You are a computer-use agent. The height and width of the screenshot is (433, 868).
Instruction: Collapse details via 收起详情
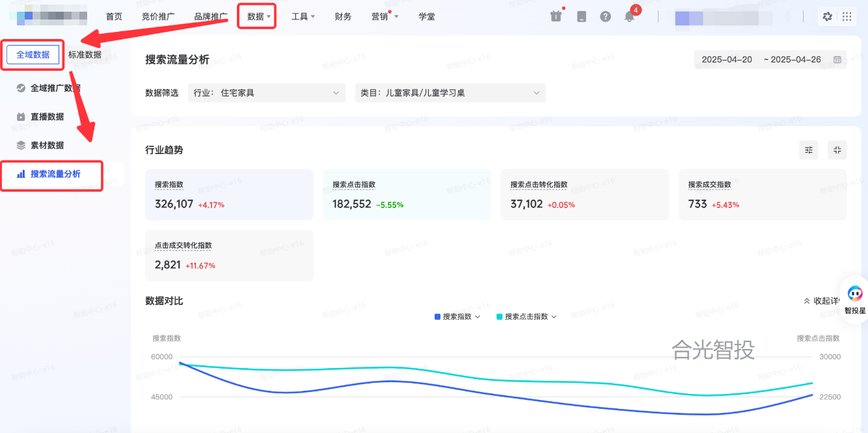(822, 301)
